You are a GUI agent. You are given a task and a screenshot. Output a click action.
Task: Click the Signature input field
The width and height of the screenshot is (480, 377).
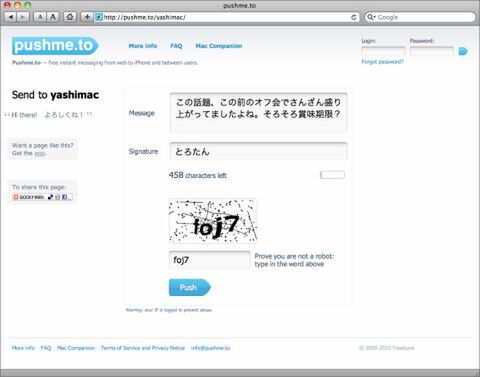258,151
